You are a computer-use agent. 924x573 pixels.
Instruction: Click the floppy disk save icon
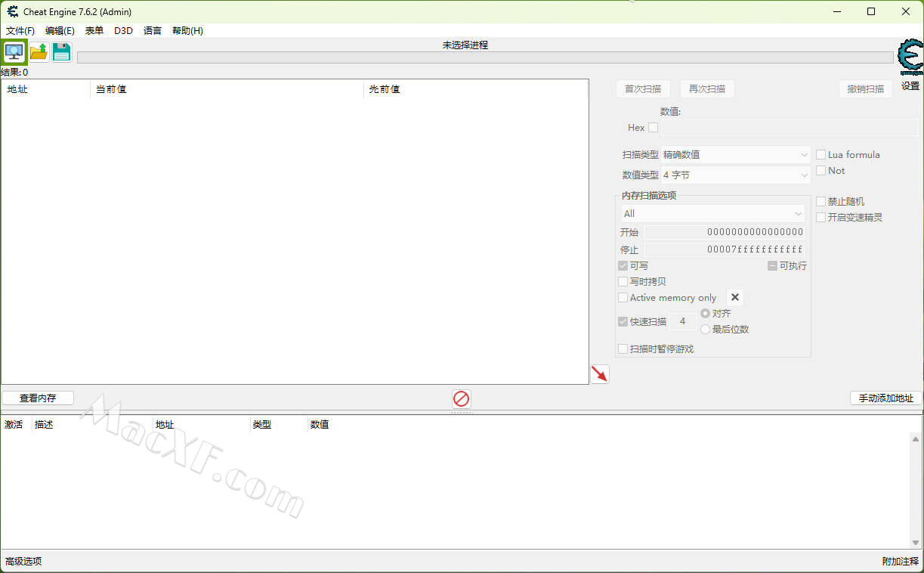(61, 52)
